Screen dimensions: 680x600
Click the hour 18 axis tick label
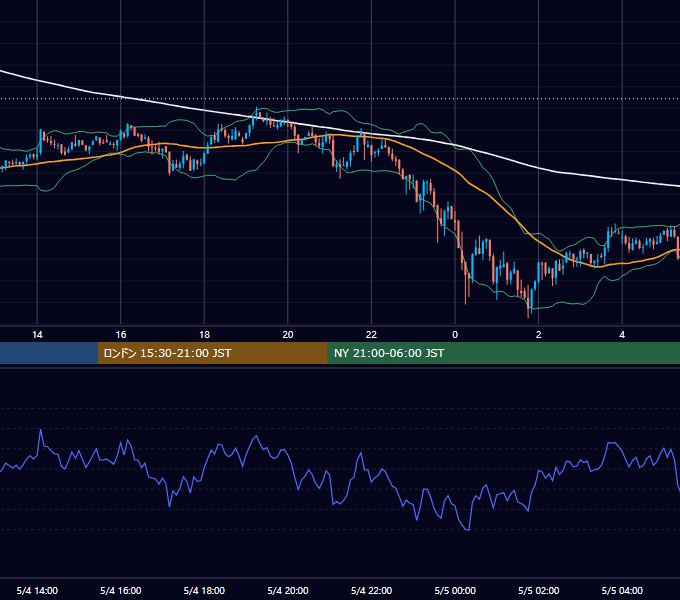click(204, 335)
